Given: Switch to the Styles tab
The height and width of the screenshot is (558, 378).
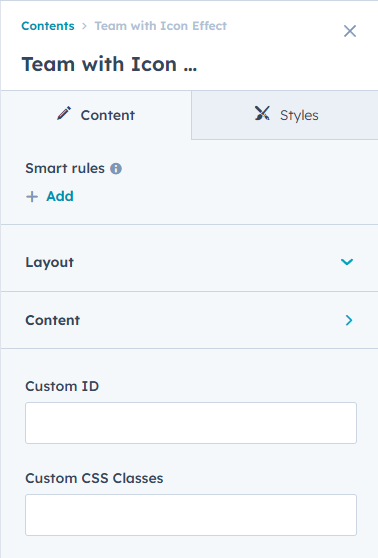Looking at the screenshot, I should click(x=285, y=115).
